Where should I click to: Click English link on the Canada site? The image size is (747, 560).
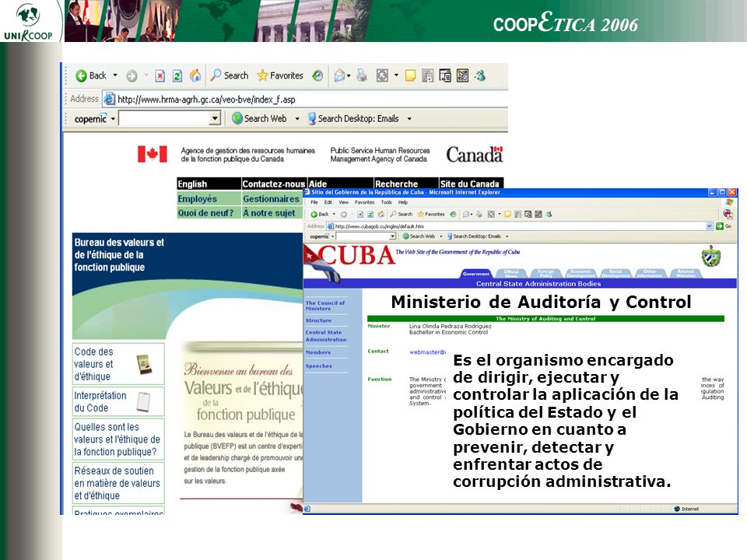[x=192, y=184]
